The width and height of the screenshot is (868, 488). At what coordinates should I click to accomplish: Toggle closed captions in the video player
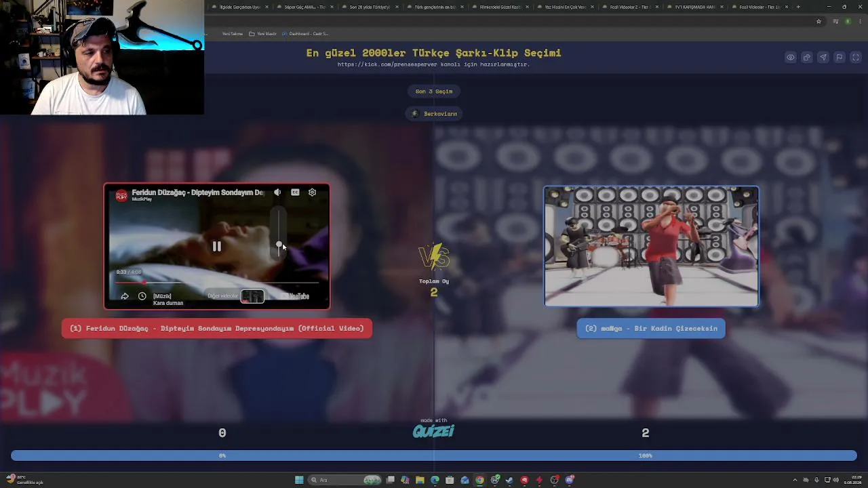click(295, 192)
